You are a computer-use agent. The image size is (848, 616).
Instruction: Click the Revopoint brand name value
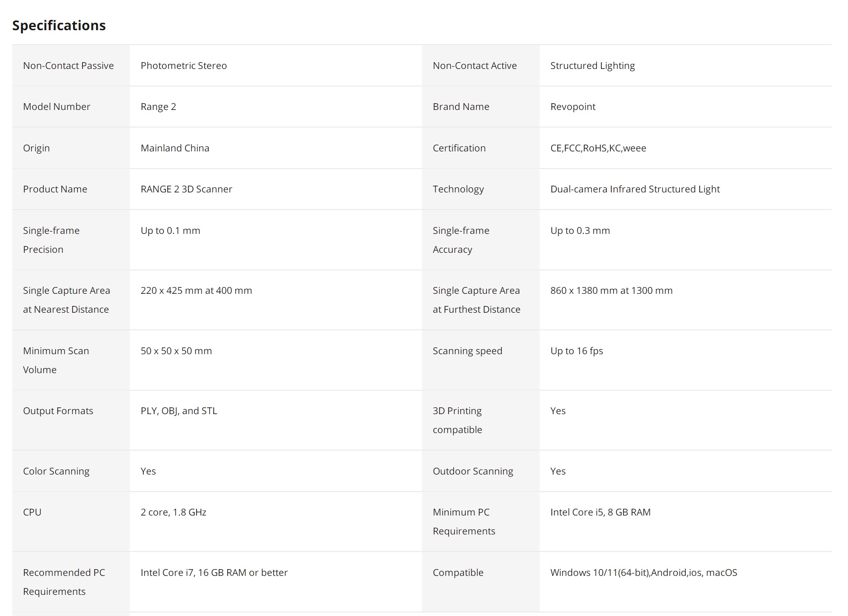pyautogui.click(x=573, y=107)
